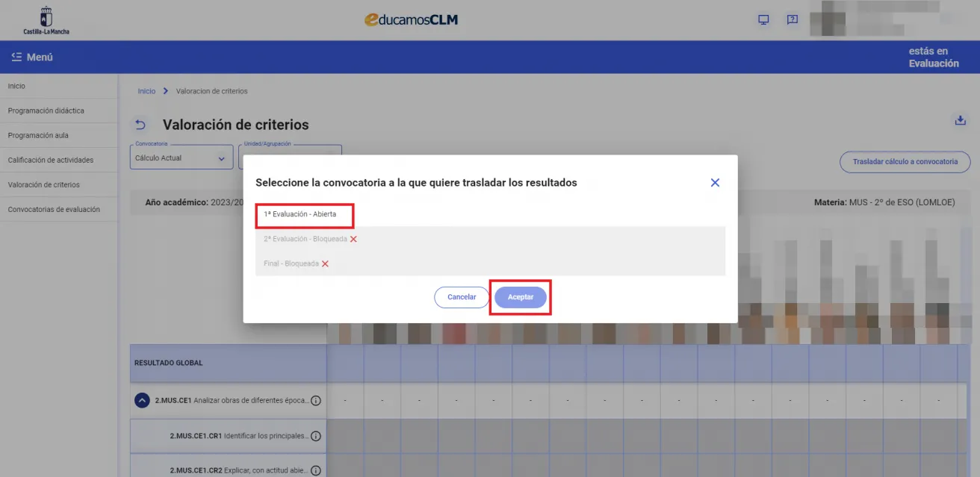Click the Trasladar cálculo a convocatoria button
The height and width of the screenshot is (477, 980).
coord(905,161)
